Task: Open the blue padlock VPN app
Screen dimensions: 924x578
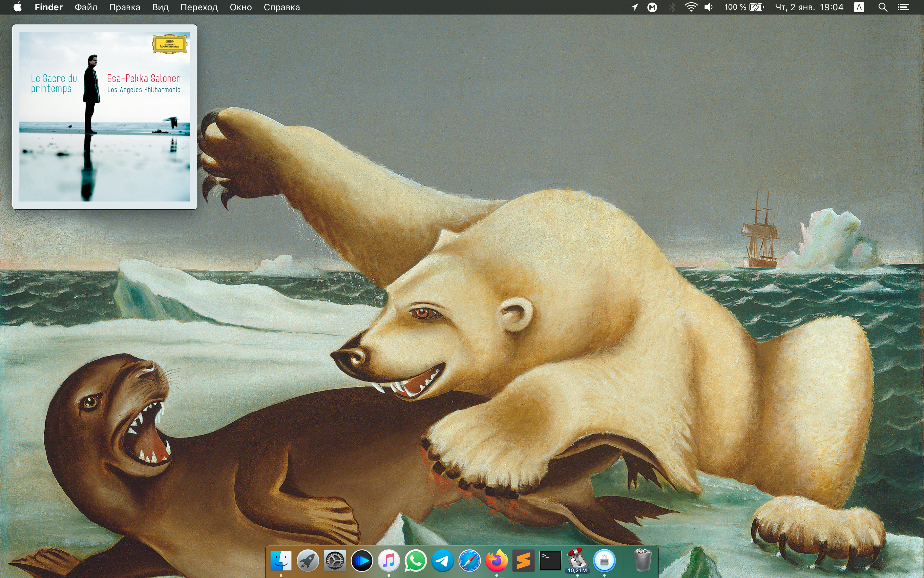Action: point(604,561)
